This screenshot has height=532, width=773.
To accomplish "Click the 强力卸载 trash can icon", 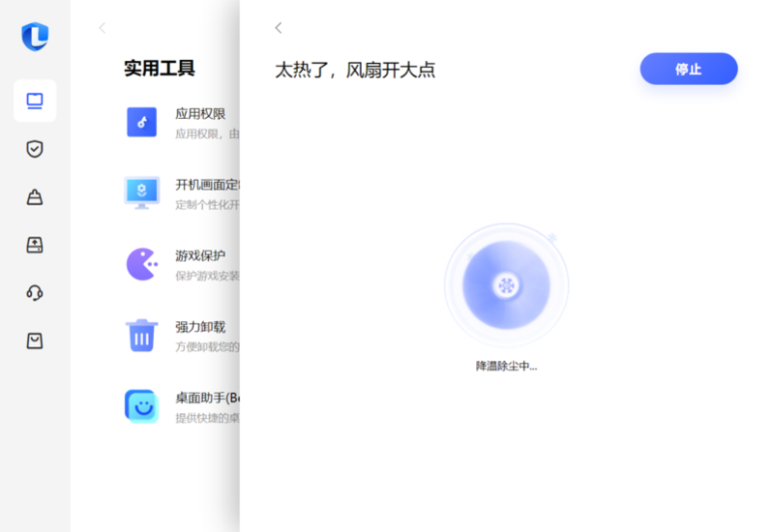I will pyautogui.click(x=141, y=336).
